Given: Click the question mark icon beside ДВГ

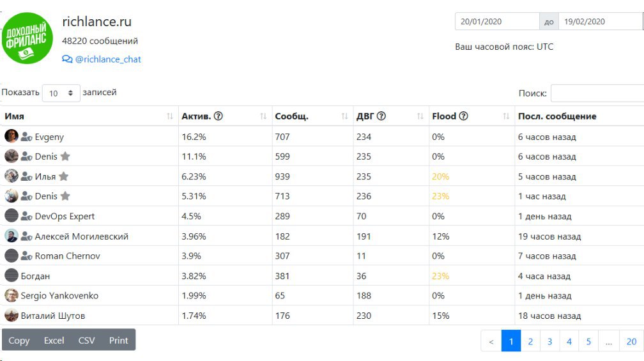Looking at the screenshot, I should (381, 116).
